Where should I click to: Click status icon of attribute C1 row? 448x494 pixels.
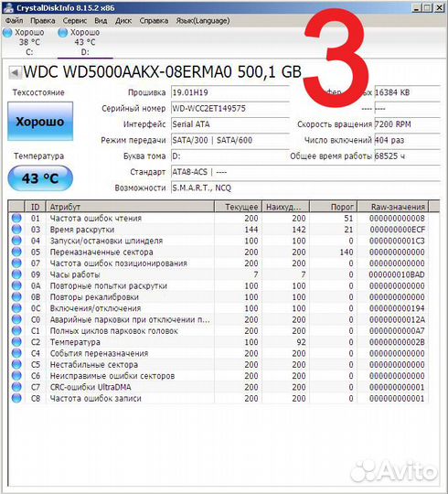(x=16, y=331)
